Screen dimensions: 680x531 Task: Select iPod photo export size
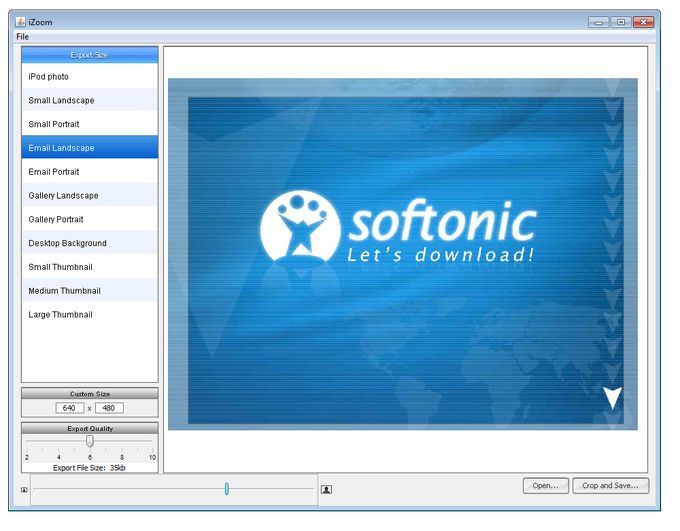point(89,77)
